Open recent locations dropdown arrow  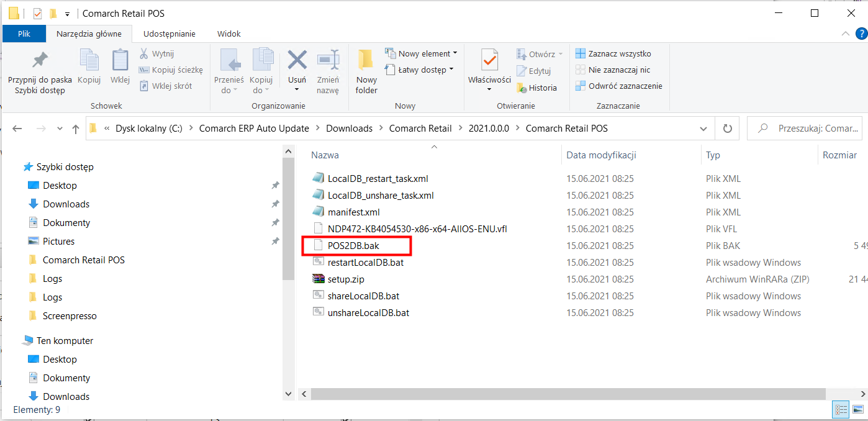tap(60, 129)
